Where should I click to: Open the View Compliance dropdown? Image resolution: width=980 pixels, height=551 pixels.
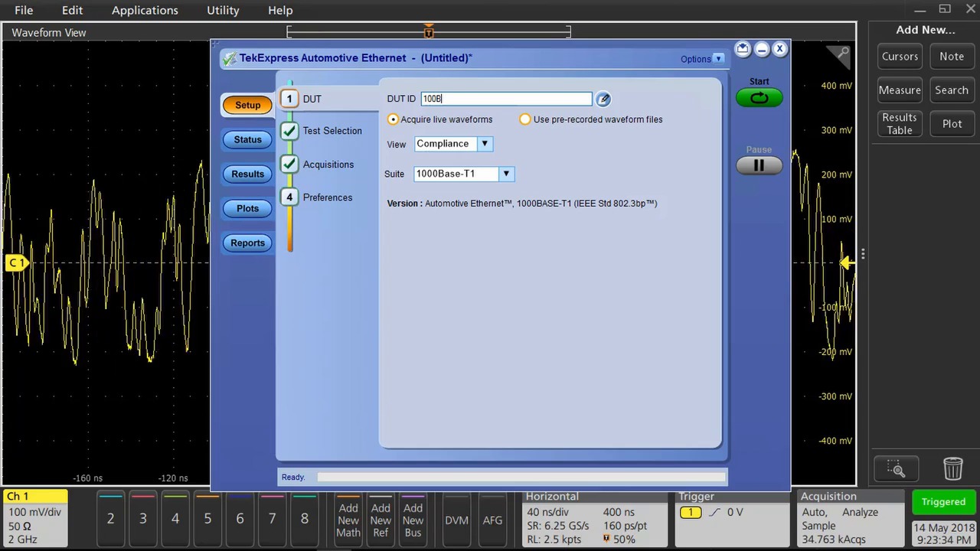coord(484,143)
